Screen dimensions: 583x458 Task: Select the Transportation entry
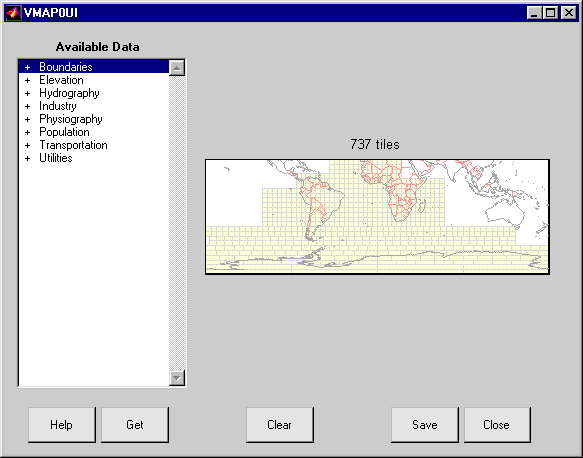pyautogui.click(x=73, y=145)
